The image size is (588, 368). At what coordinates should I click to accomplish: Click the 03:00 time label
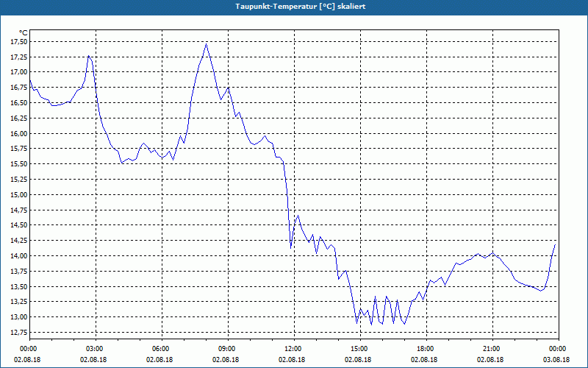[93, 349]
